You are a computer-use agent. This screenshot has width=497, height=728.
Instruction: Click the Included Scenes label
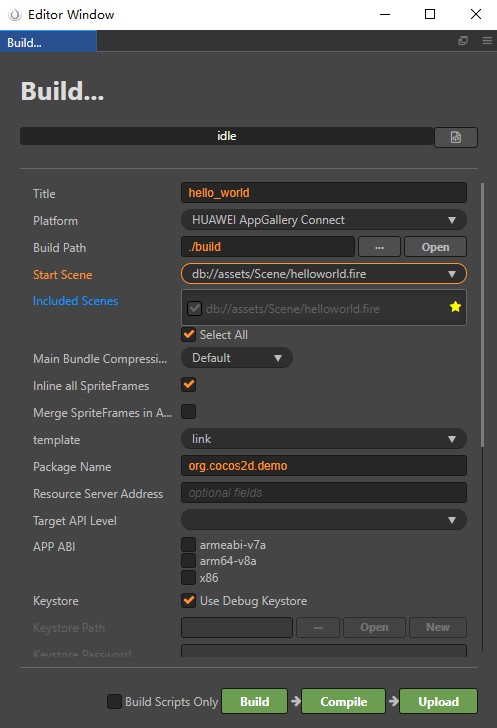click(x=75, y=301)
